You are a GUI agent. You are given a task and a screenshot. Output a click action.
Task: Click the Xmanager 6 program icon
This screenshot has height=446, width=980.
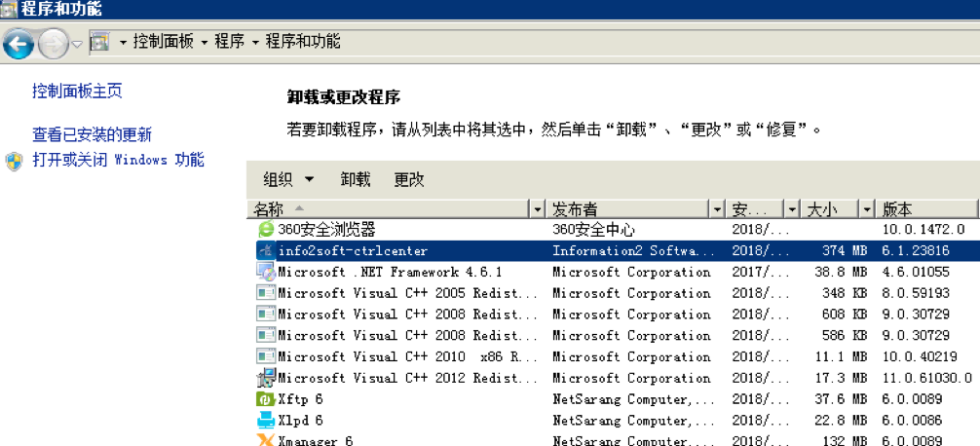pos(266,440)
